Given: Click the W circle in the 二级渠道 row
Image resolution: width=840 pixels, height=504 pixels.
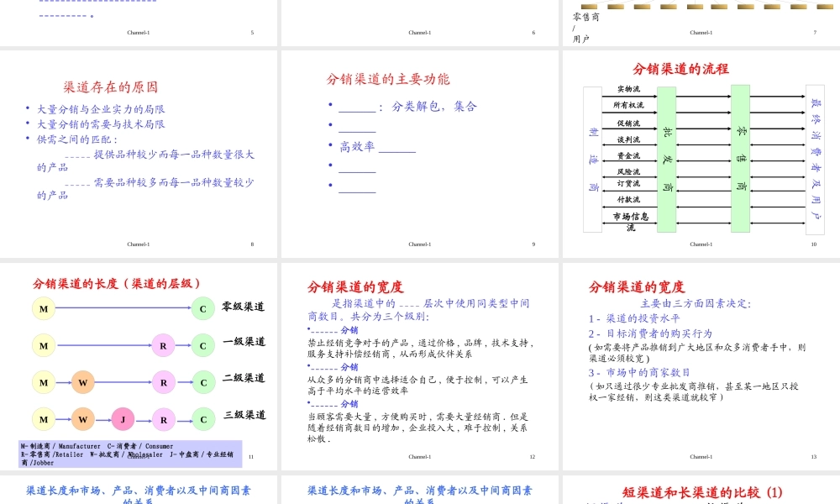Looking at the screenshot, I should [x=83, y=382].
